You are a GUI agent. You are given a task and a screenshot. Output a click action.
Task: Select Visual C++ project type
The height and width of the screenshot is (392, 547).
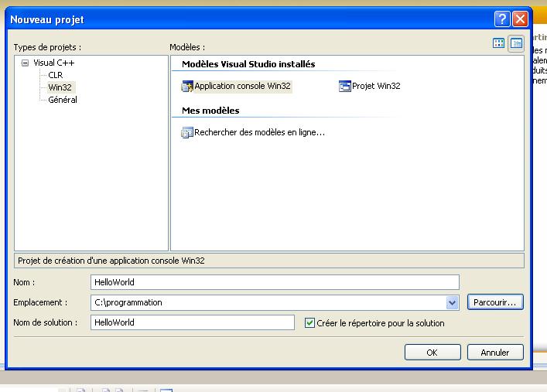pyautogui.click(x=54, y=63)
